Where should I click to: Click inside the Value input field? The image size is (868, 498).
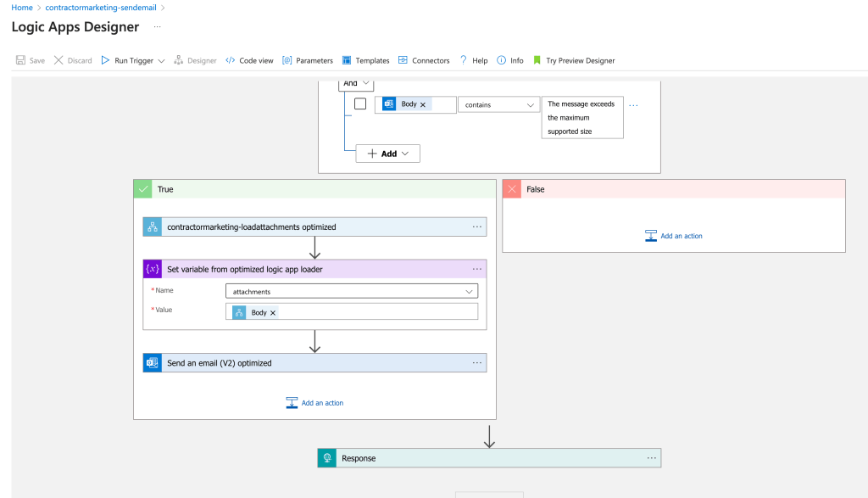[352, 312]
